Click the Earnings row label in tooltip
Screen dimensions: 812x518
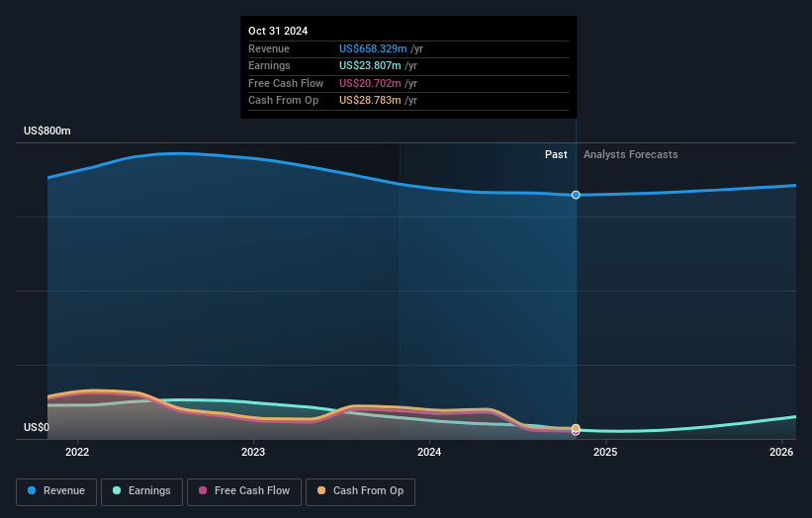coord(269,65)
